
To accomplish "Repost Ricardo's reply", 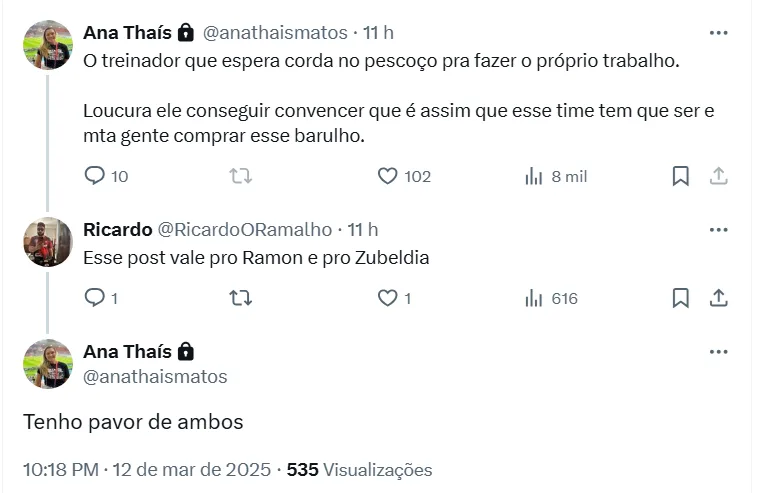I will coord(241,298).
